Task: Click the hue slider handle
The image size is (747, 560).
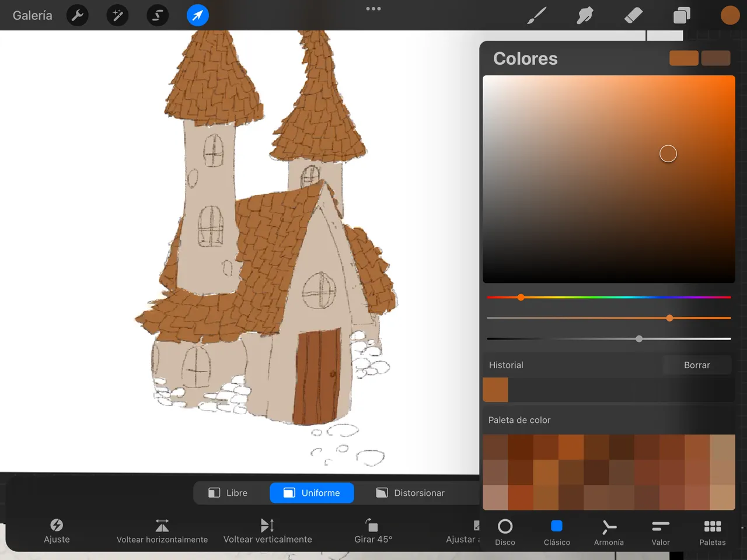Action: click(521, 297)
